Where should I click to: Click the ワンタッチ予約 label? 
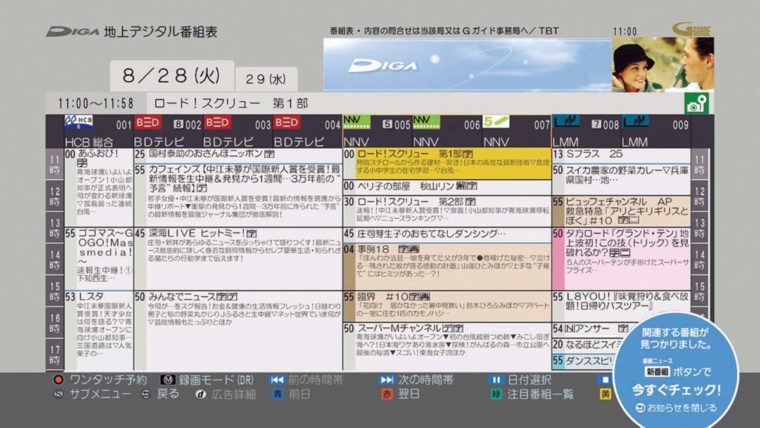pos(108,380)
